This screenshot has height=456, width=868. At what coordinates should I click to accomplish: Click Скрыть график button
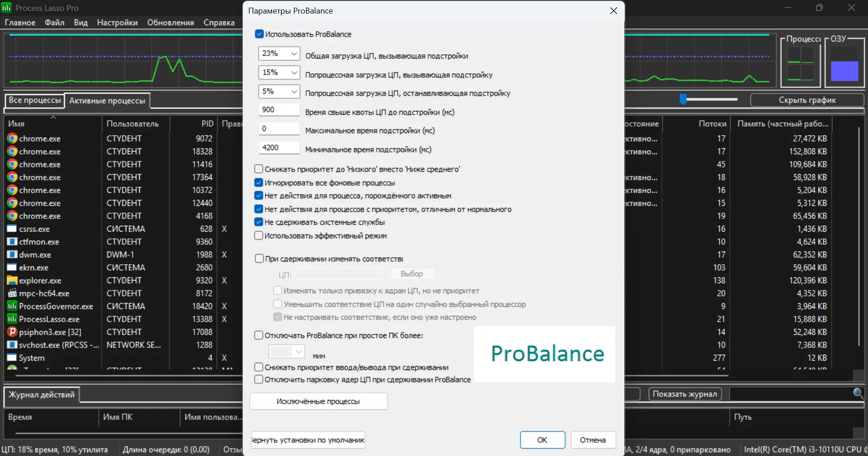(807, 100)
